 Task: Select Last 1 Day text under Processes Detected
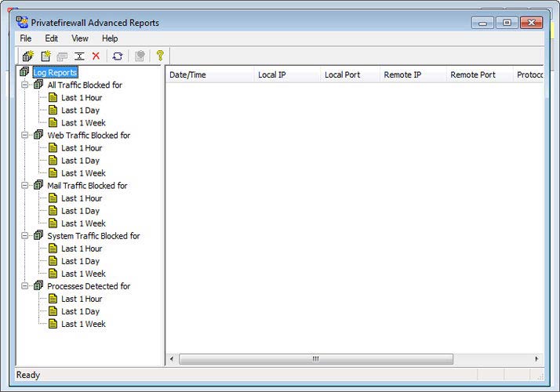[x=80, y=312]
